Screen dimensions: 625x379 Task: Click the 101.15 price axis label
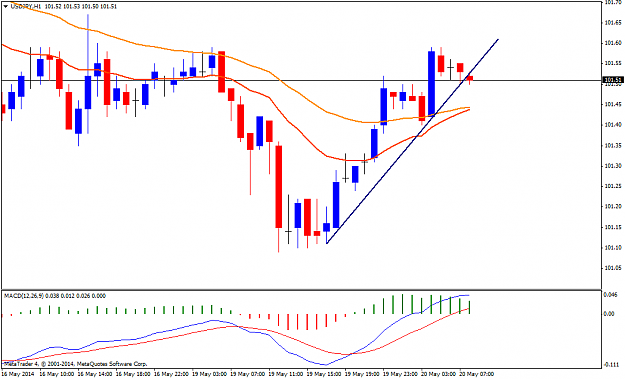[613, 227]
